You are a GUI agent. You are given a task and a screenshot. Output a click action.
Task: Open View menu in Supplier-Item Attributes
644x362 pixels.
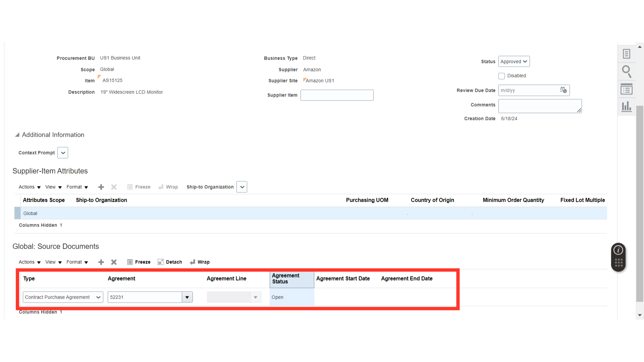[54, 187]
